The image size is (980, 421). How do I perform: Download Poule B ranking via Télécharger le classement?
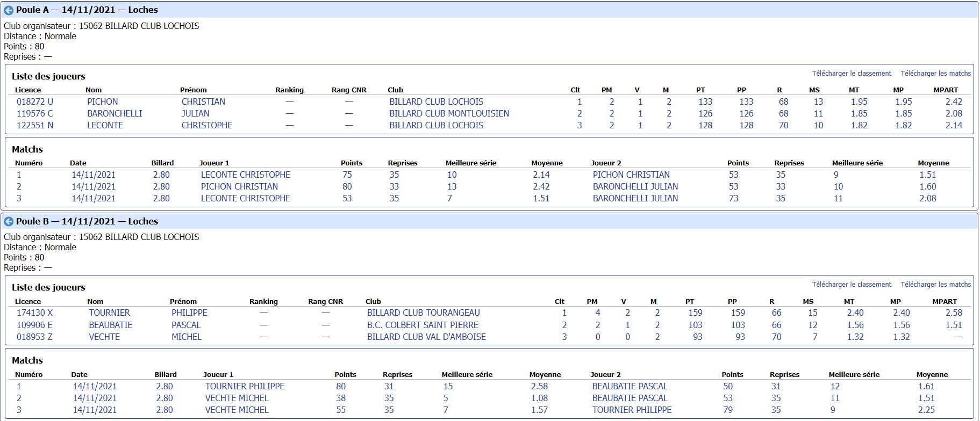click(x=852, y=285)
